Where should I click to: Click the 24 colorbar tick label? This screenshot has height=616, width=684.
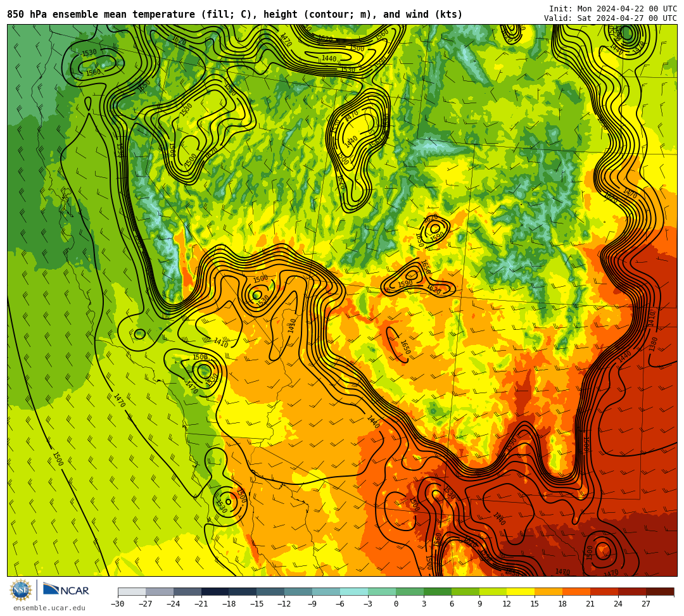tap(618, 604)
